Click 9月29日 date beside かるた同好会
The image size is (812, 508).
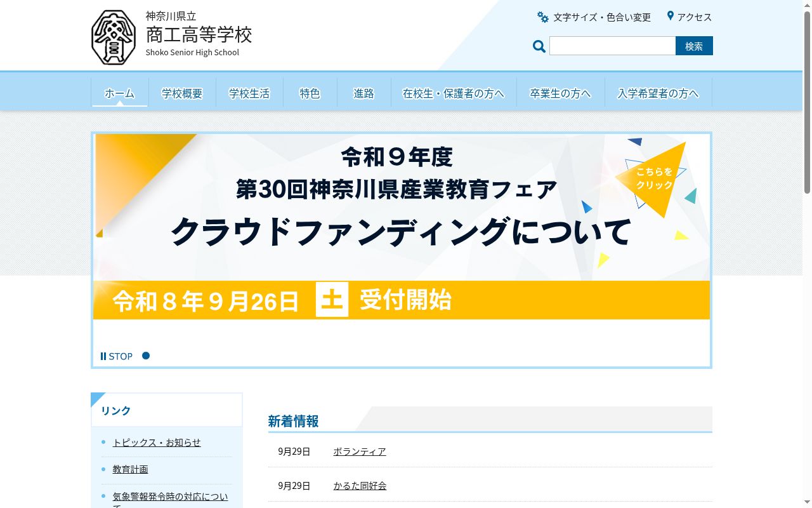(294, 486)
